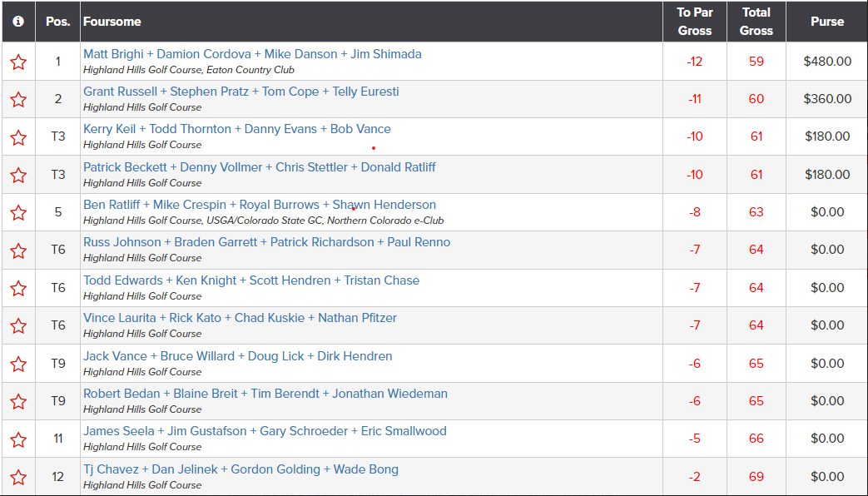This screenshot has height=496, width=868.
Task: Star the James Seela foursome
Action: [18, 439]
